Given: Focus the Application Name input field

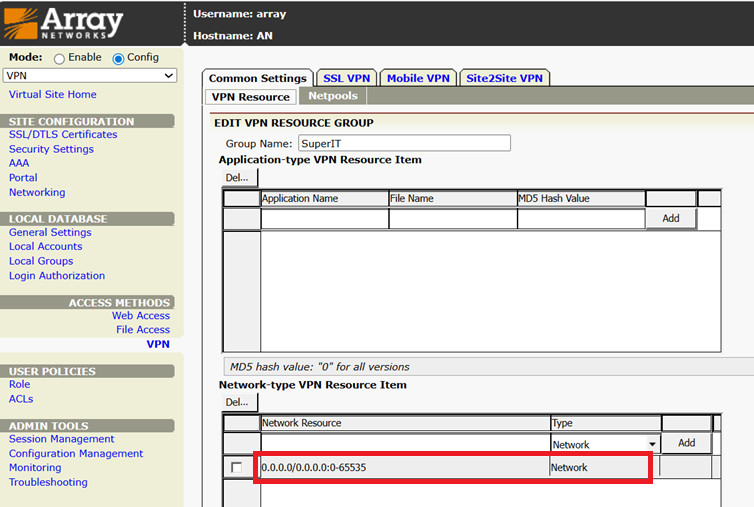Looking at the screenshot, I should [x=325, y=218].
